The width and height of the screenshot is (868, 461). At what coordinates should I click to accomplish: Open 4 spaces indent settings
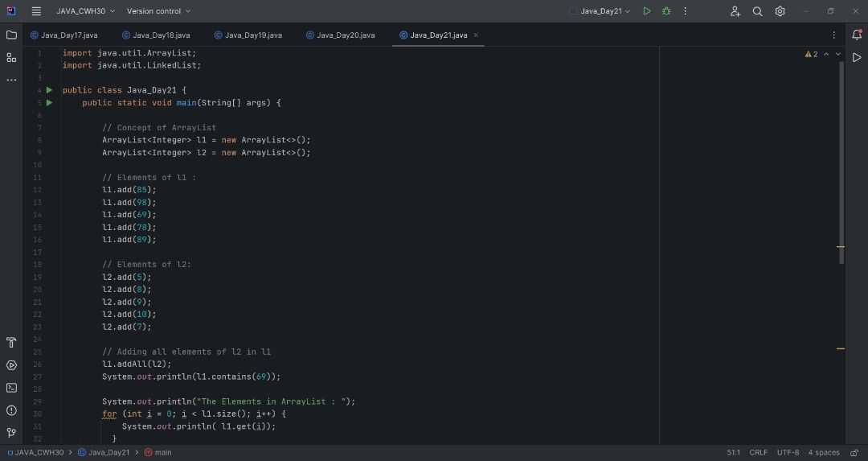click(824, 453)
